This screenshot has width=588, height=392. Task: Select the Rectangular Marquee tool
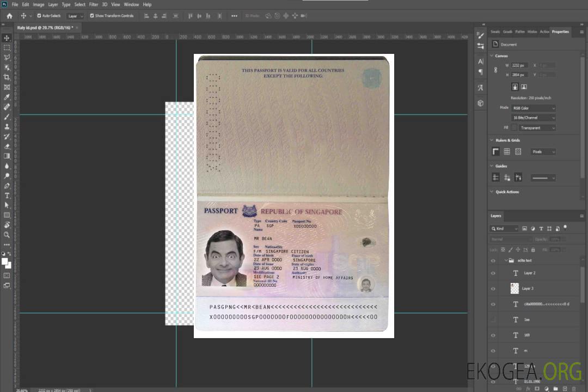(x=7, y=48)
